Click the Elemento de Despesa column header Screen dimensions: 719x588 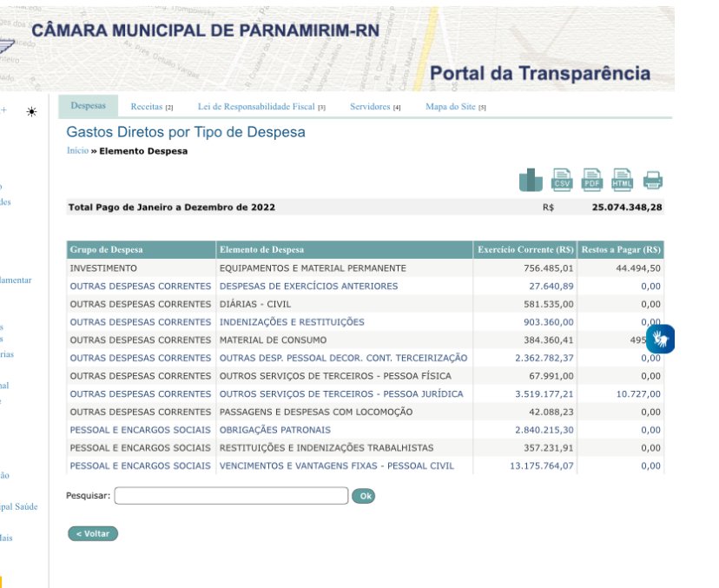tap(344, 249)
